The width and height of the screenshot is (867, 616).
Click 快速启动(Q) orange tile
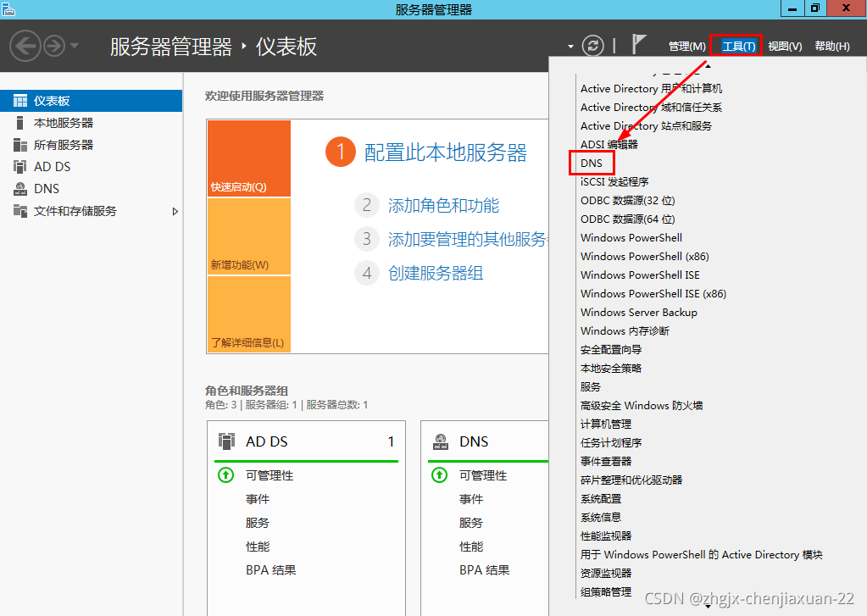(x=249, y=158)
